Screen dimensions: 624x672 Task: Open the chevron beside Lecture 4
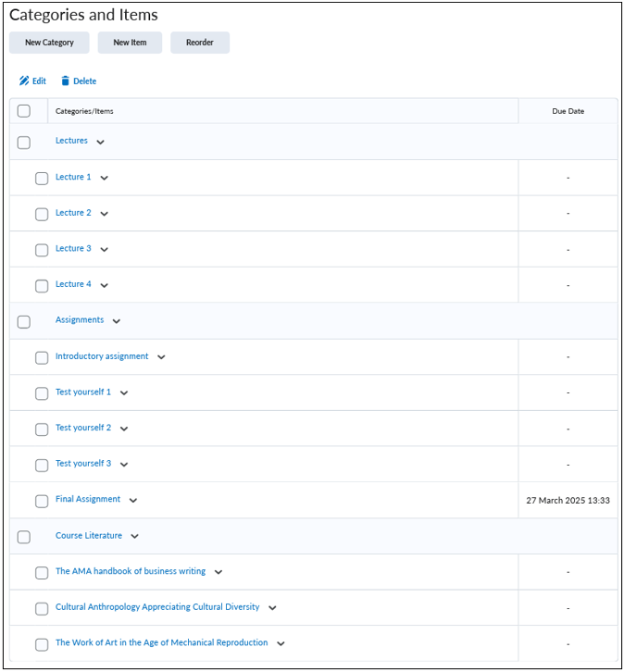(x=104, y=285)
